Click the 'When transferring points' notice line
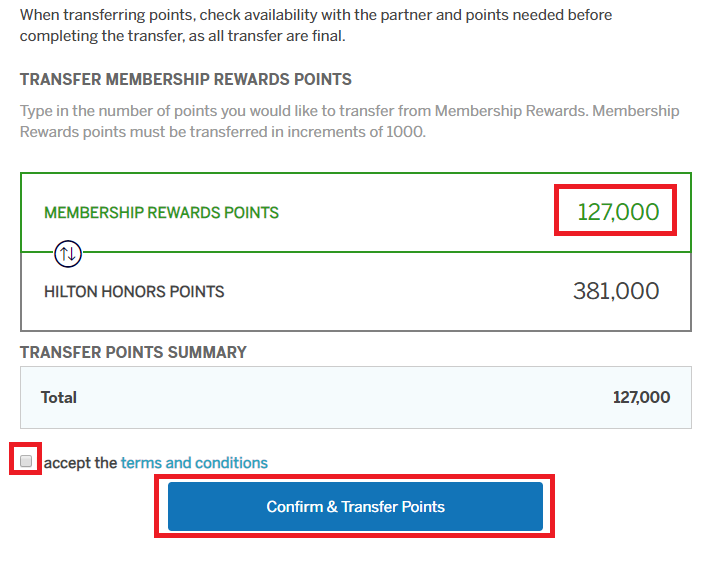Viewport: 703px width, 568px height. click(x=316, y=15)
